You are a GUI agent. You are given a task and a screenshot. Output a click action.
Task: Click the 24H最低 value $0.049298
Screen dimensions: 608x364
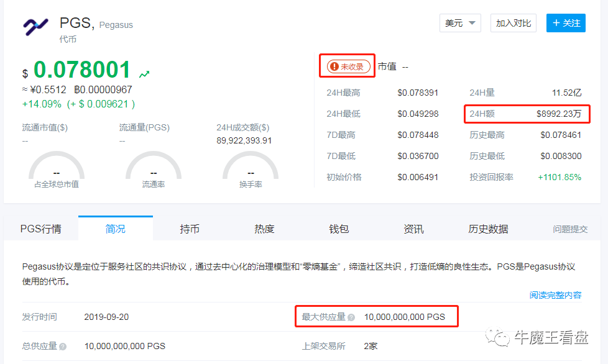(x=418, y=114)
